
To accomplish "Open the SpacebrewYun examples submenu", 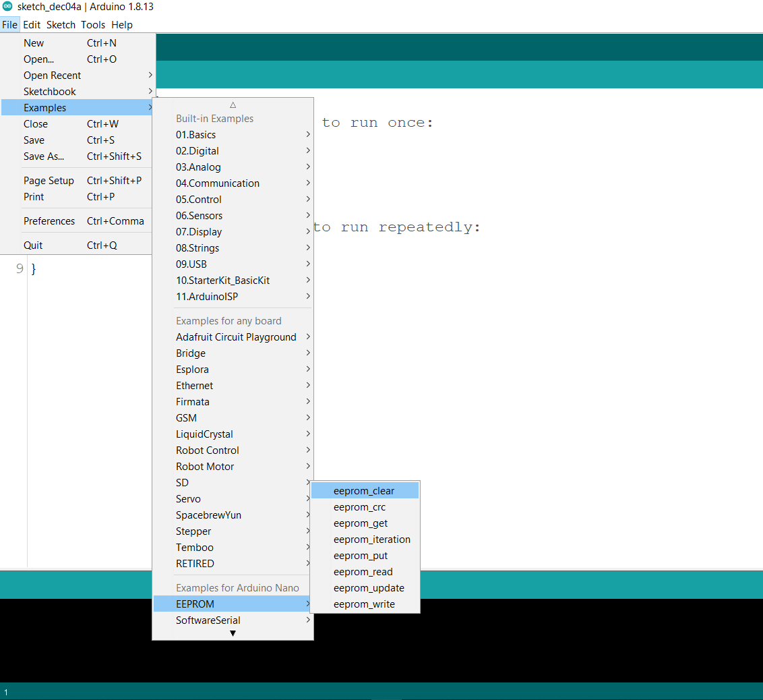I will click(233, 515).
